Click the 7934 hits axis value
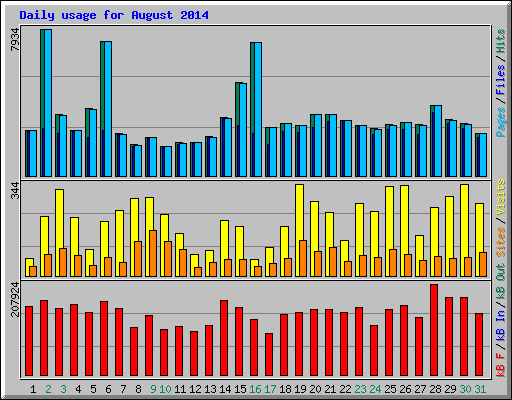Viewport: 512px width, 400px height. [15, 40]
